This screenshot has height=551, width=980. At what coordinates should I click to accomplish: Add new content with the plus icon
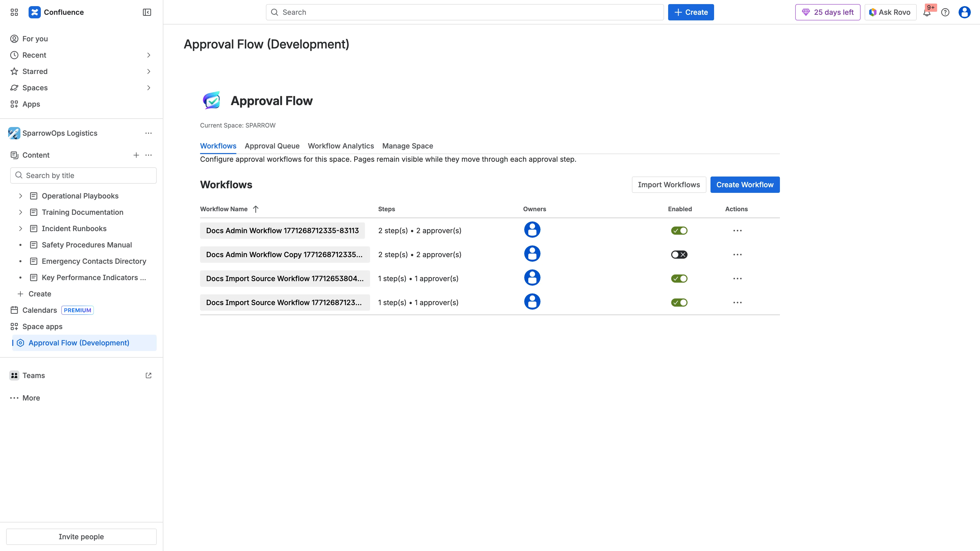click(136, 155)
